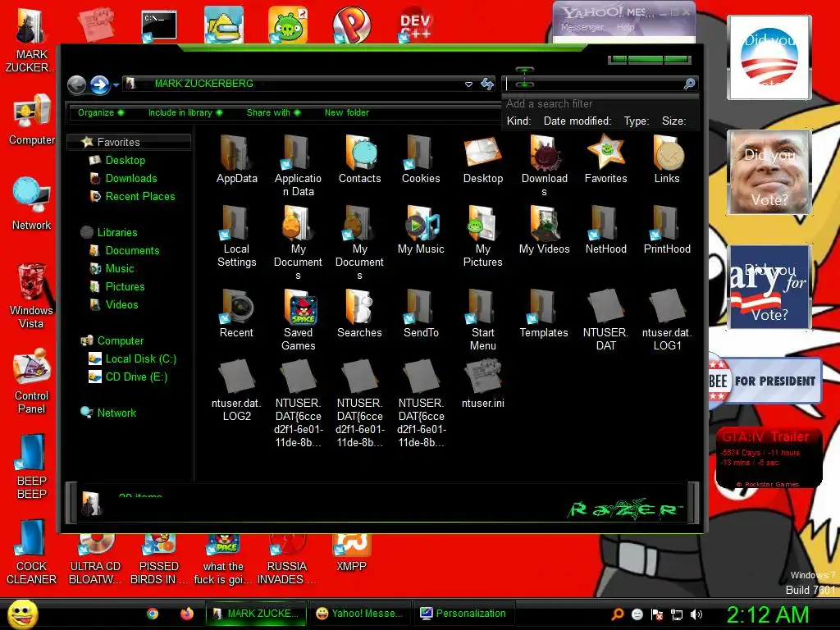Open the Local Settings folder
This screenshot has height=630, width=840.
point(236,236)
